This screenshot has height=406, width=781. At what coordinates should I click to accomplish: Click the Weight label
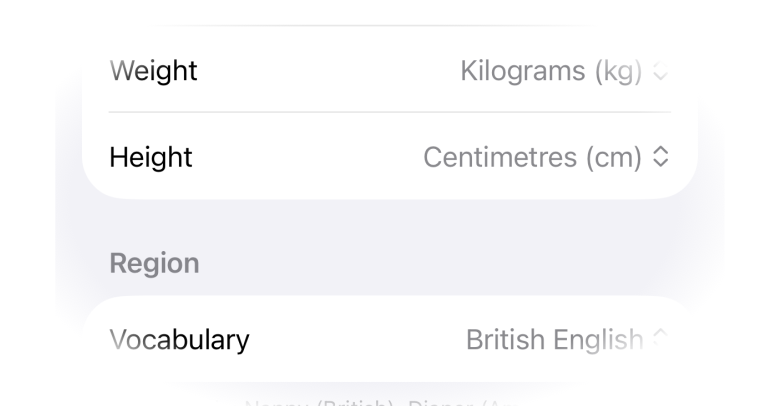[153, 72]
